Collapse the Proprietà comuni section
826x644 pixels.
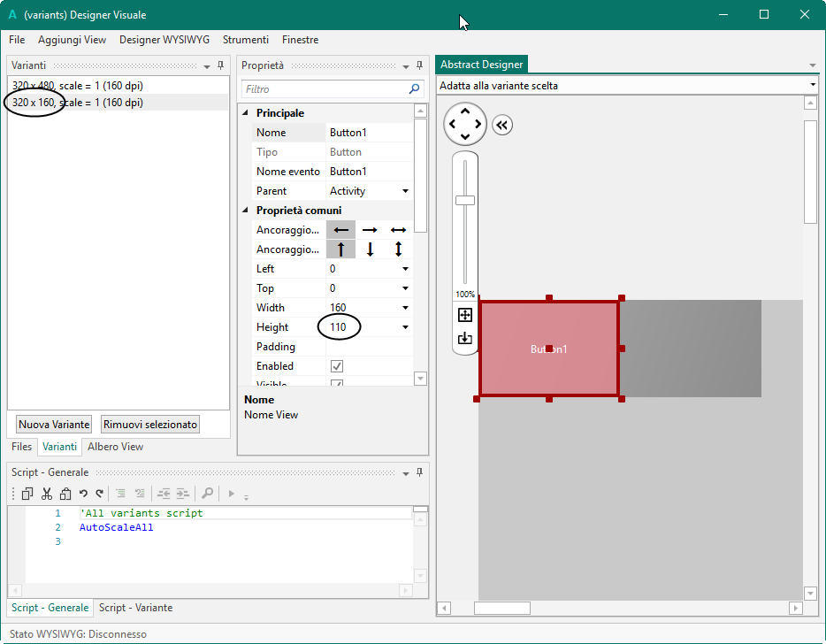pyautogui.click(x=246, y=211)
